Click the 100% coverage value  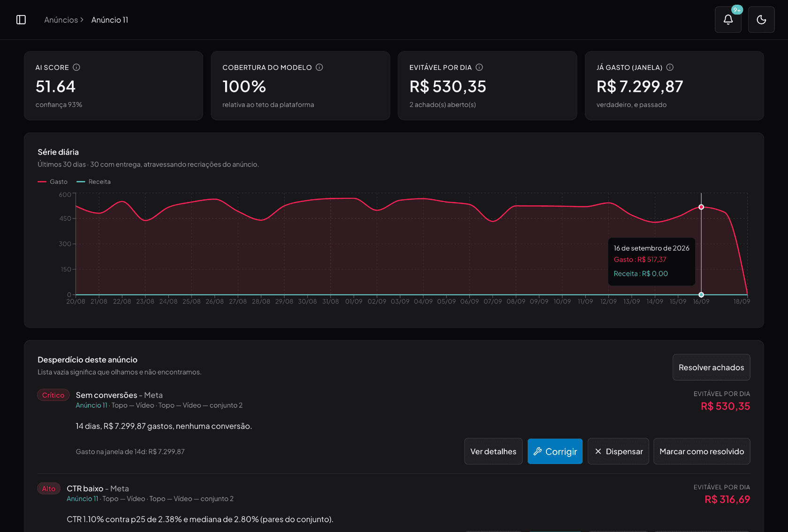click(244, 87)
